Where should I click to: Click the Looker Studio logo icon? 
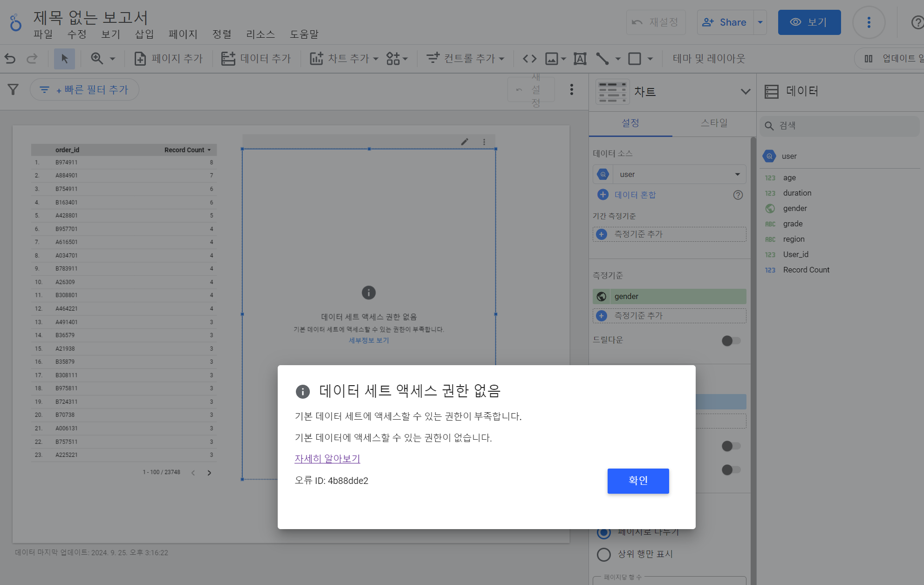(x=16, y=22)
